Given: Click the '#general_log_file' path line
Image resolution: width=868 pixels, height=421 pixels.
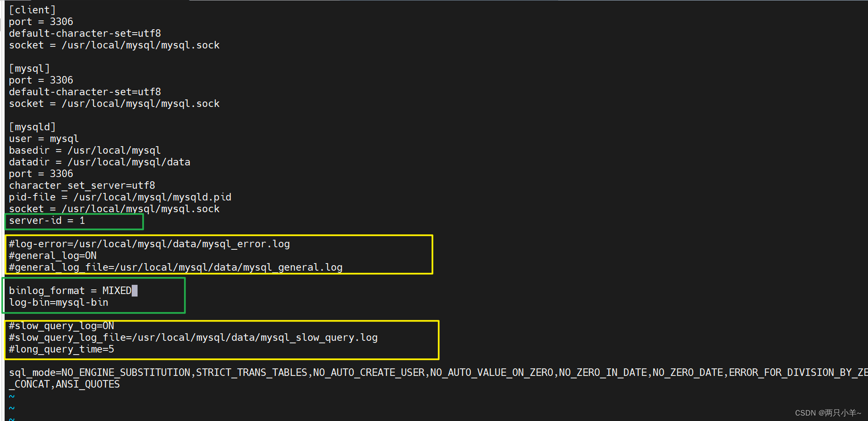Looking at the screenshot, I should tap(176, 267).
